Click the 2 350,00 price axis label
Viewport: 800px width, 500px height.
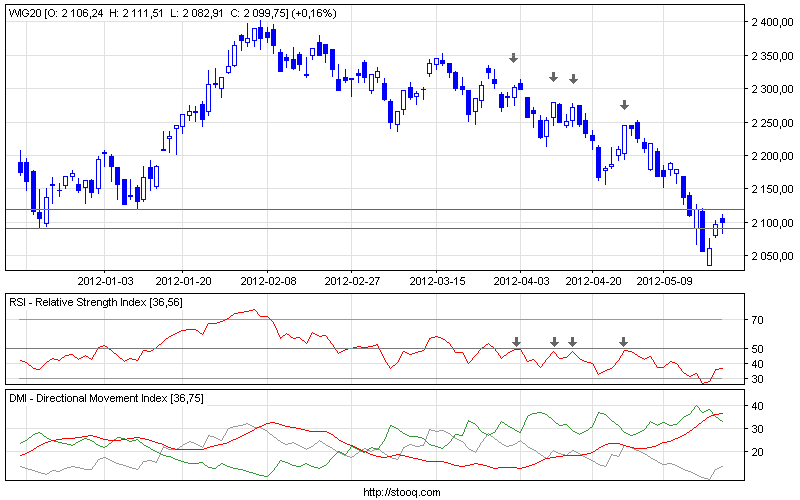[772, 56]
